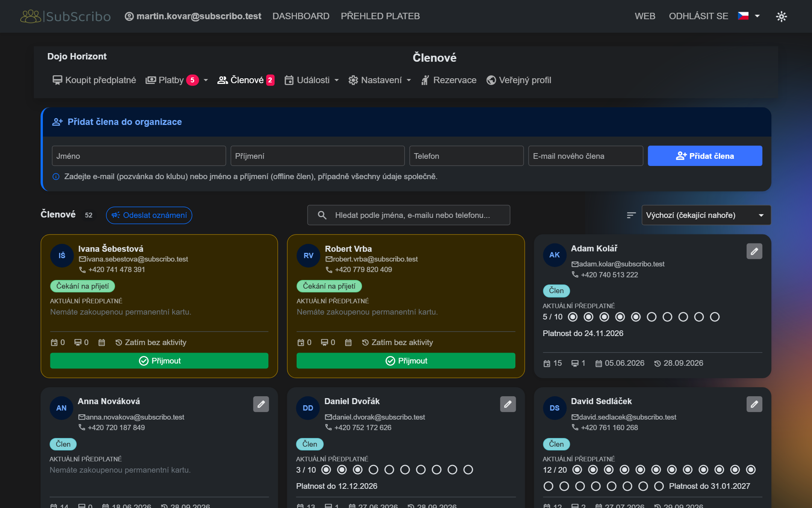Expand the Platby menu arrow
This screenshot has height=508, width=812.
206,80
